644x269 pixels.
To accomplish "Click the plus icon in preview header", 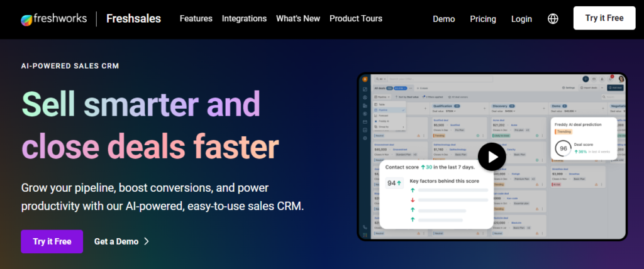I will point(586,79).
